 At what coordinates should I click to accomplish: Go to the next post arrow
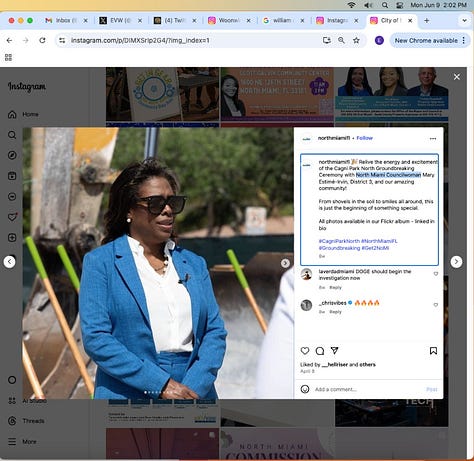(456, 262)
